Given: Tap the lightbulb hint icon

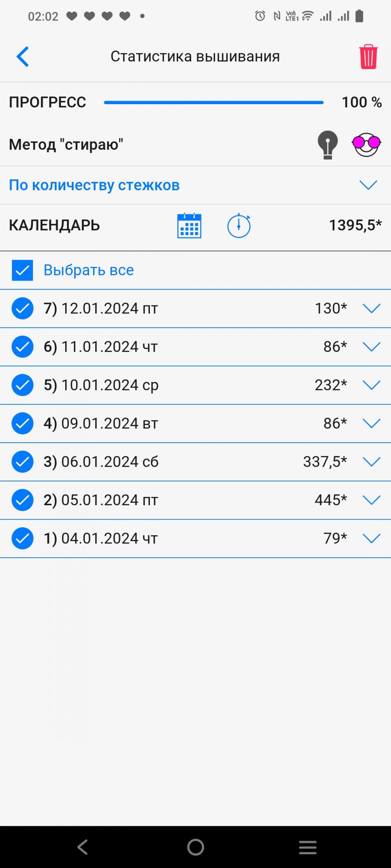Looking at the screenshot, I should pos(328,145).
